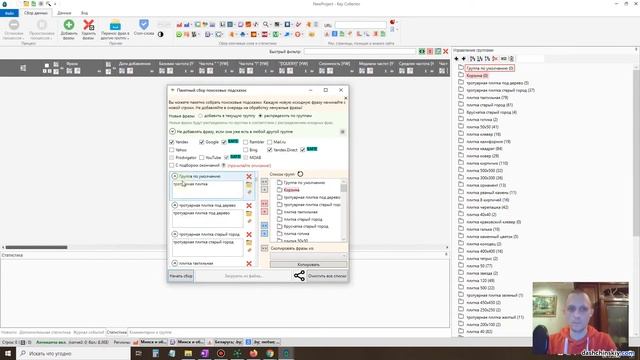Delete the 'тротуарная плитка под дерево' phrase block
Viewport: 640px width, 360px height.
[x=249, y=205]
